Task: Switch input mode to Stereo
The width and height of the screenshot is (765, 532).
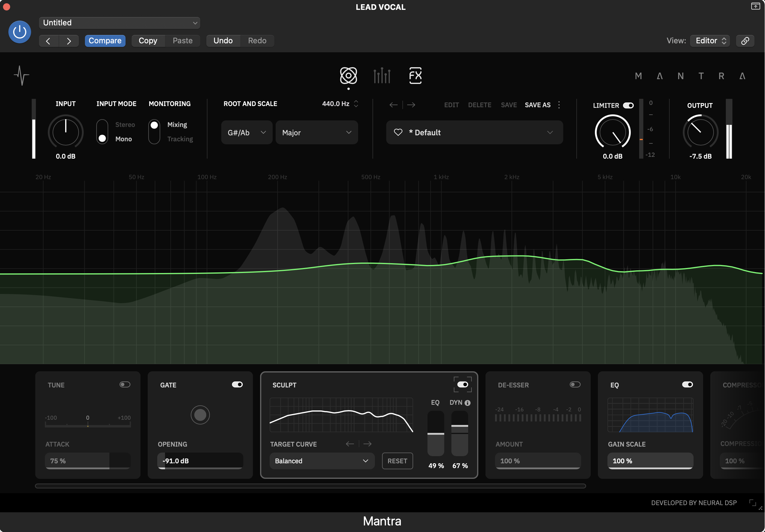Action: (x=125, y=125)
